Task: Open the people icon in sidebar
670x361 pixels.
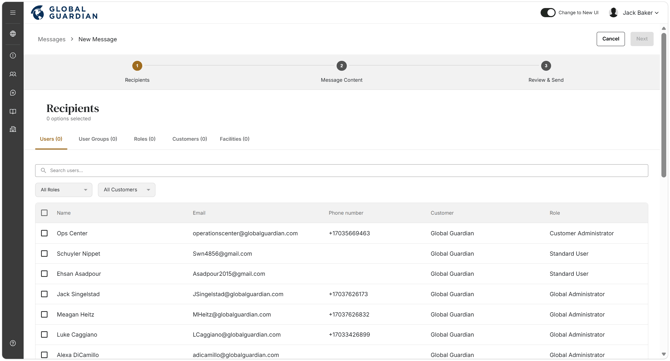Action: [x=13, y=74]
